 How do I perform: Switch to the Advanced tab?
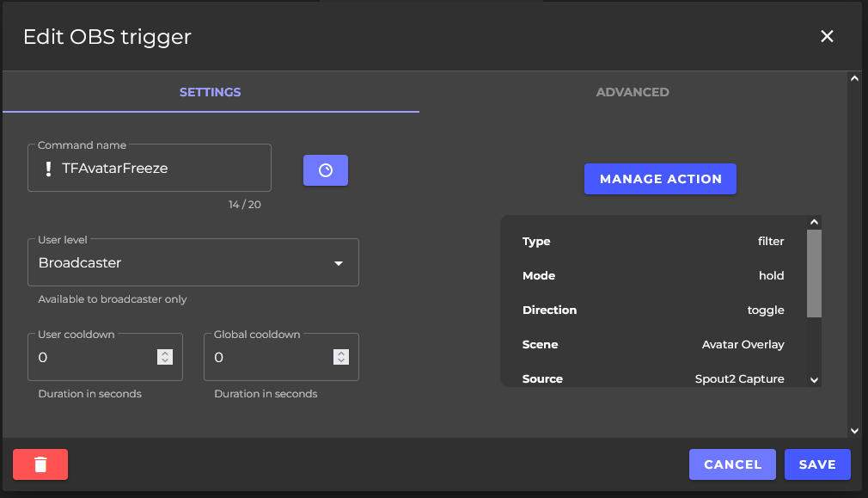(633, 92)
